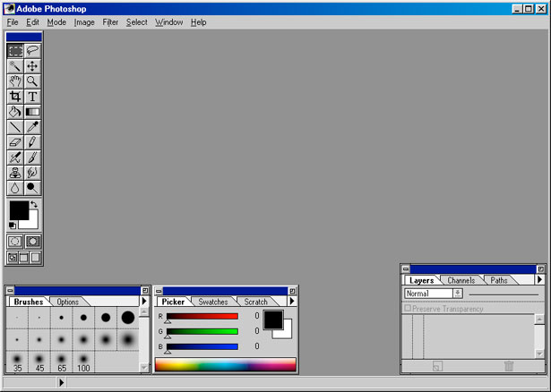Image resolution: width=551 pixels, height=392 pixels.
Task: Switch to the Swatches tab
Action: pos(212,302)
